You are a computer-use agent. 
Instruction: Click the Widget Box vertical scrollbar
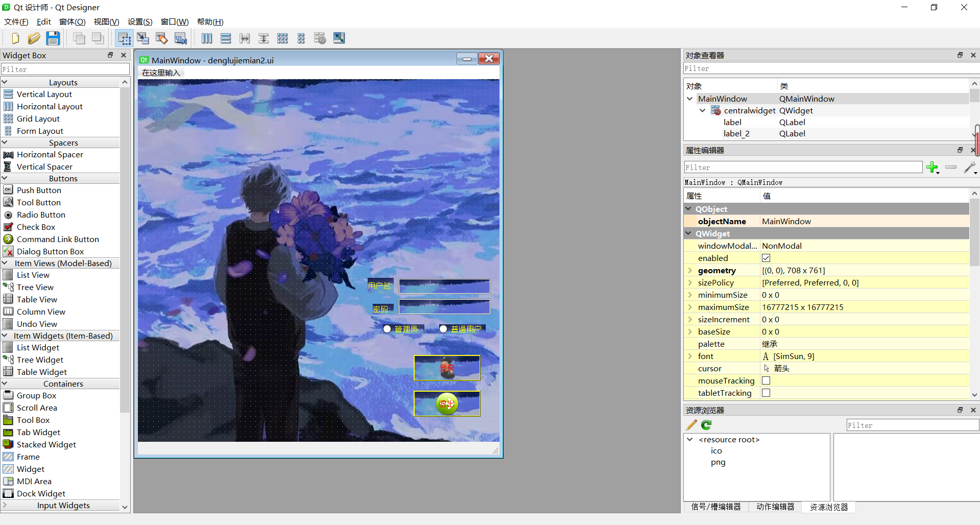point(125,250)
